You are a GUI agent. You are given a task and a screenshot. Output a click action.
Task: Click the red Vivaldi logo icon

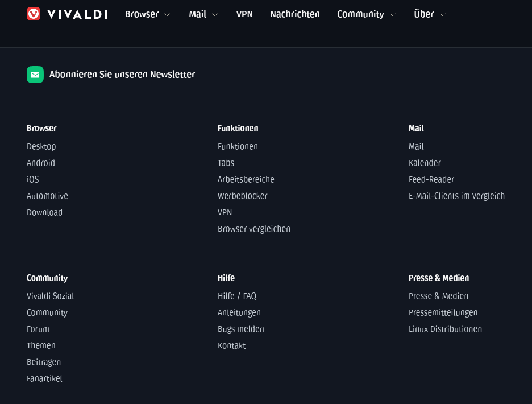tap(34, 14)
